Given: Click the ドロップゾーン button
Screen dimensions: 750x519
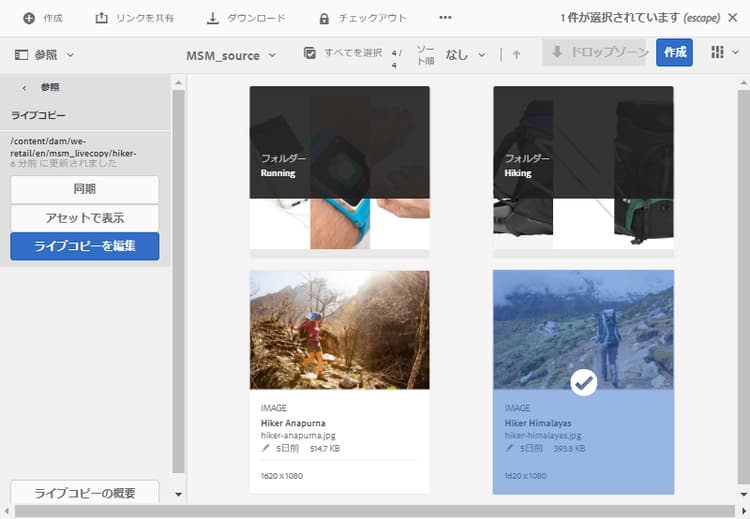Looking at the screenshot, I should coord(594,52).
